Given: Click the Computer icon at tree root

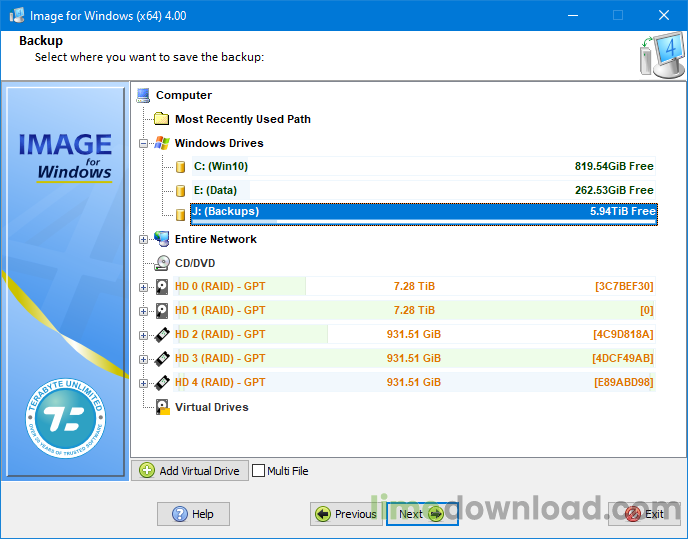Looking at the screenshot, I should (143, 96).
